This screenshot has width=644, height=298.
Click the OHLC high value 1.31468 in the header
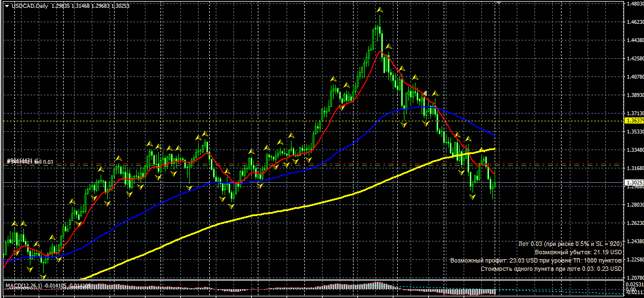click(x=81, y=6)
